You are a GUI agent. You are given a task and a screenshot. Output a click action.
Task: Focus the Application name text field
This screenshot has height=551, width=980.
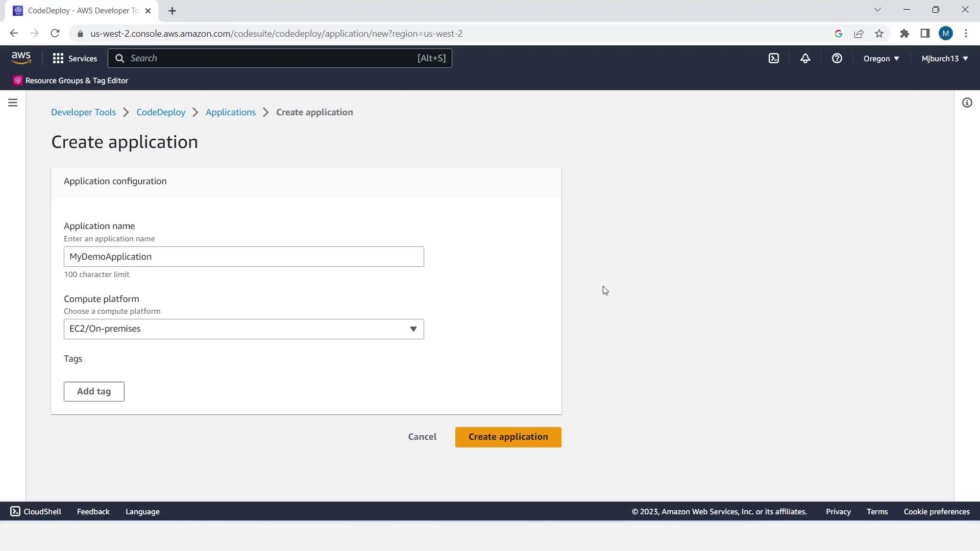(243, 257)
